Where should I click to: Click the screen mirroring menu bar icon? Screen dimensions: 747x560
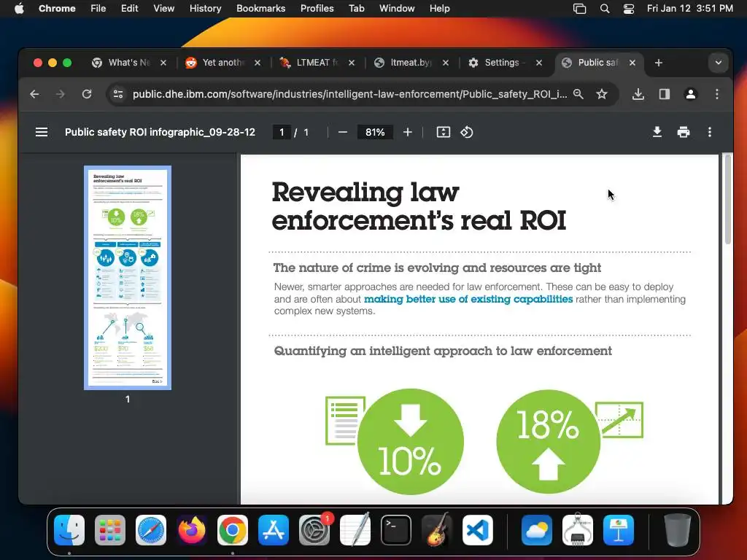579,8
